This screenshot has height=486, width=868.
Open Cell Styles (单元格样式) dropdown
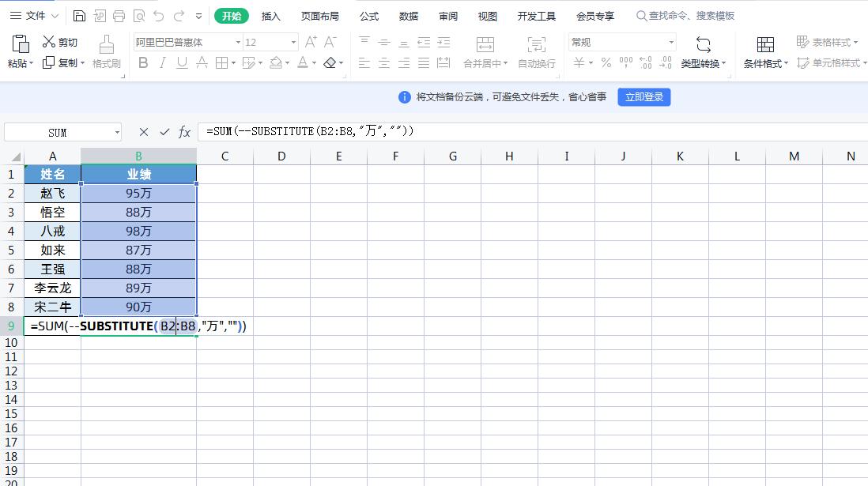832,63
